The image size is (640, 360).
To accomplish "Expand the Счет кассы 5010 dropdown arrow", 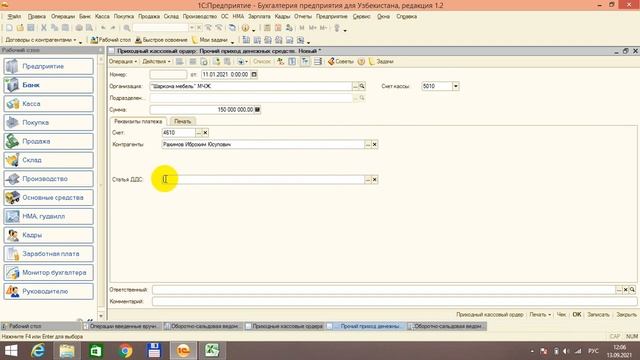I will pyautogui.click(x=456, y=86).
